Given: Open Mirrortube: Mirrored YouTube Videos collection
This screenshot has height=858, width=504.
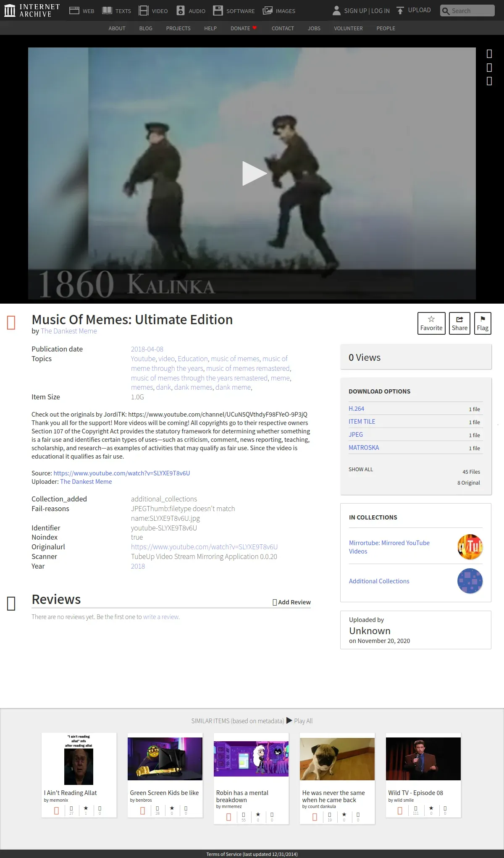Looking at the screenshot, I should click(x=389, y=547).
